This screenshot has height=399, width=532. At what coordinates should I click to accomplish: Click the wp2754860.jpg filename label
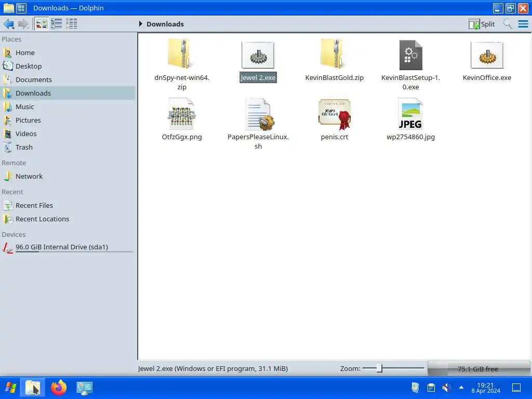pos(410,137)
